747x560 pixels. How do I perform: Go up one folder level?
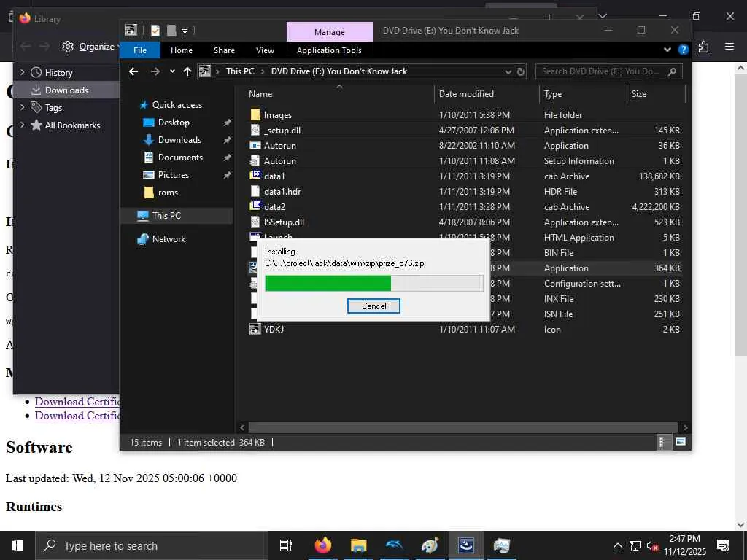(187, 71)
